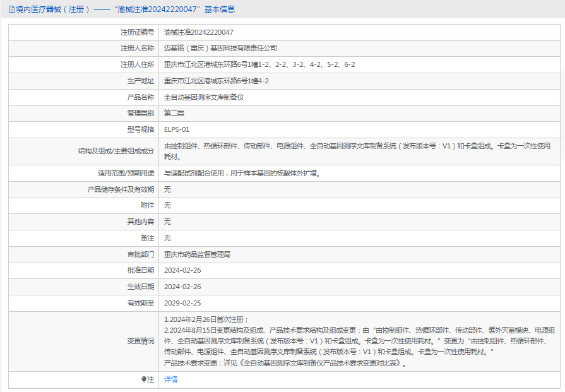
Task: Click the 附件 label
Action: pyautogui.click(x=147, y=205)
